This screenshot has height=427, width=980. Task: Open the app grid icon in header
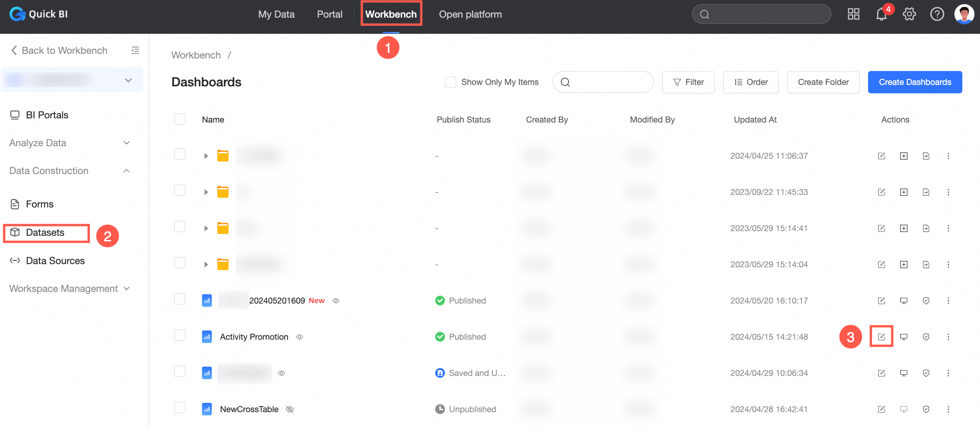tap(854, 14)
